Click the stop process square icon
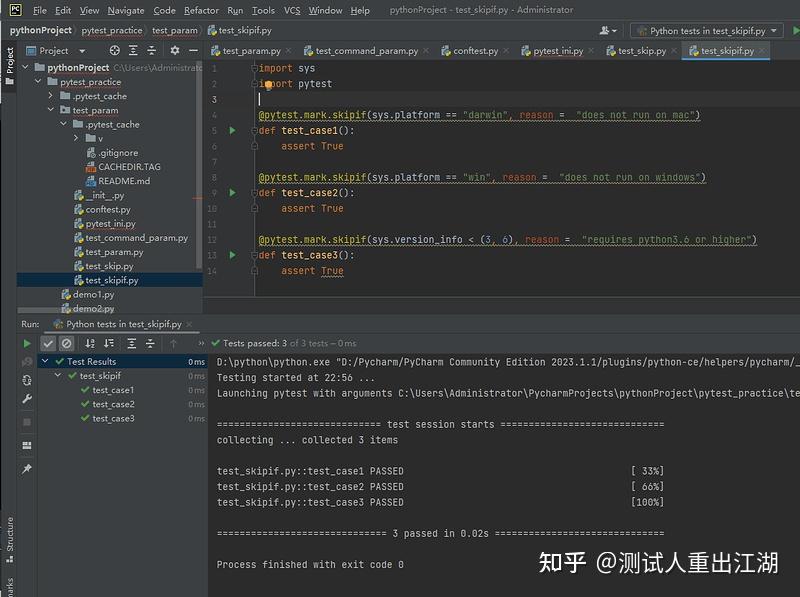This screenshot has height=597, width=800. (27, 422)
